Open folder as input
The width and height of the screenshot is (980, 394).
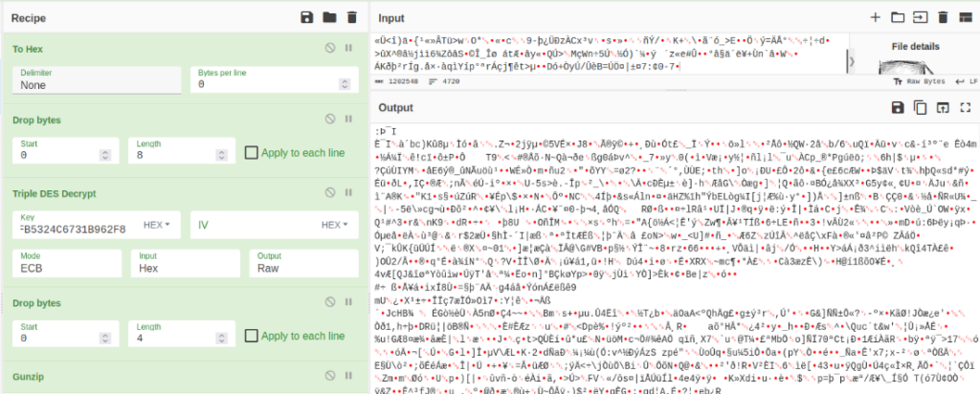point(898,17)
